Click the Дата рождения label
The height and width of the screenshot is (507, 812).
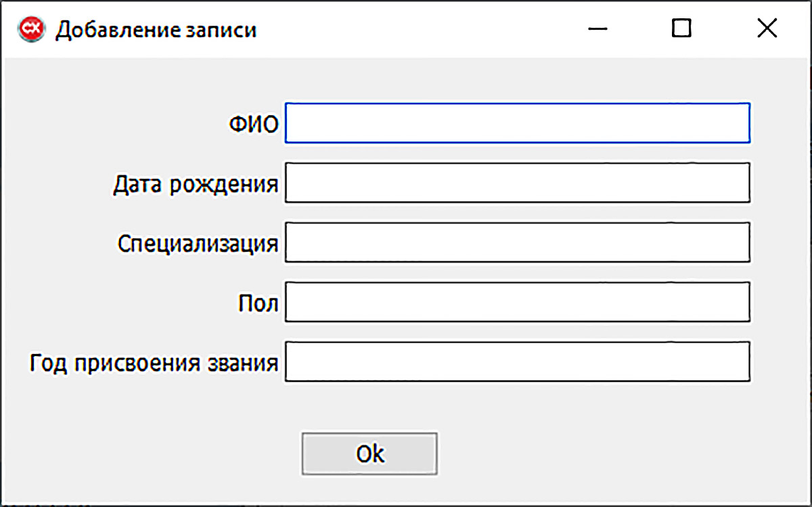[196, 184]
